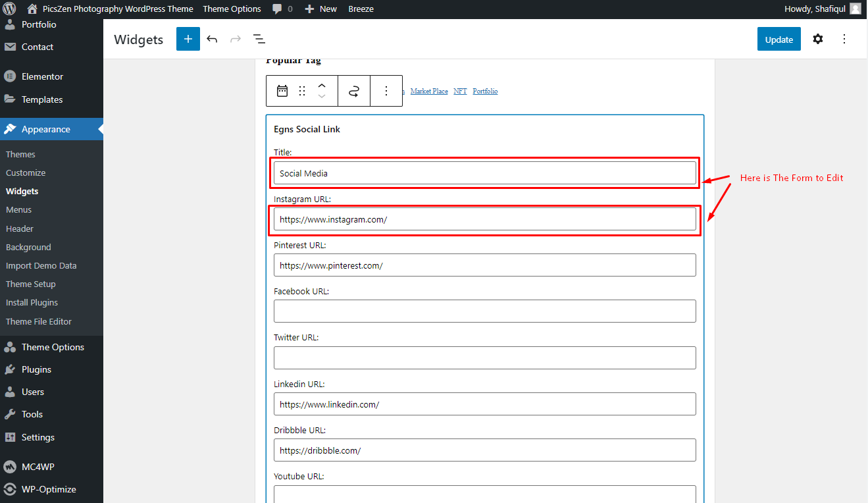Open the Menus item under Appearance
This screenshot has width=868, height=503.
19,209
